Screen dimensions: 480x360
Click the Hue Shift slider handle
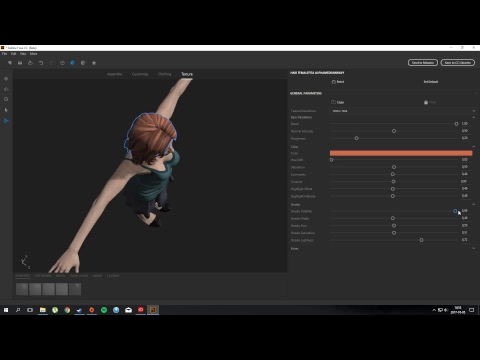pyautogui.click(x=331, y=160)
